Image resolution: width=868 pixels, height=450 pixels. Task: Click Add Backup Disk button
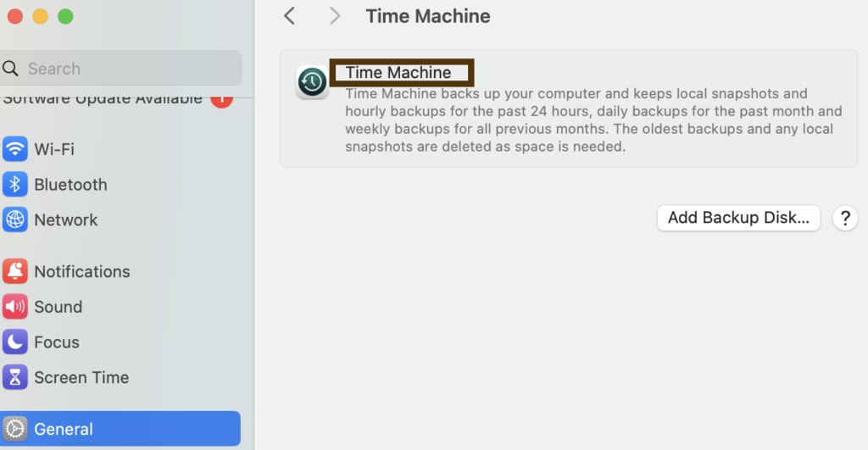(738, 218)
